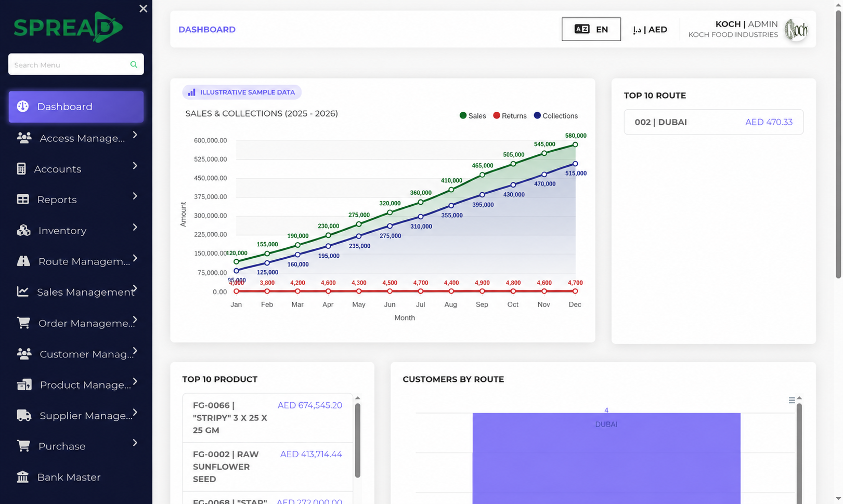The width and height of the screenshot is (843, 504).
Task: Select the FG-0066 "STRIPY" product row
Action: click(x=268, y=418)
